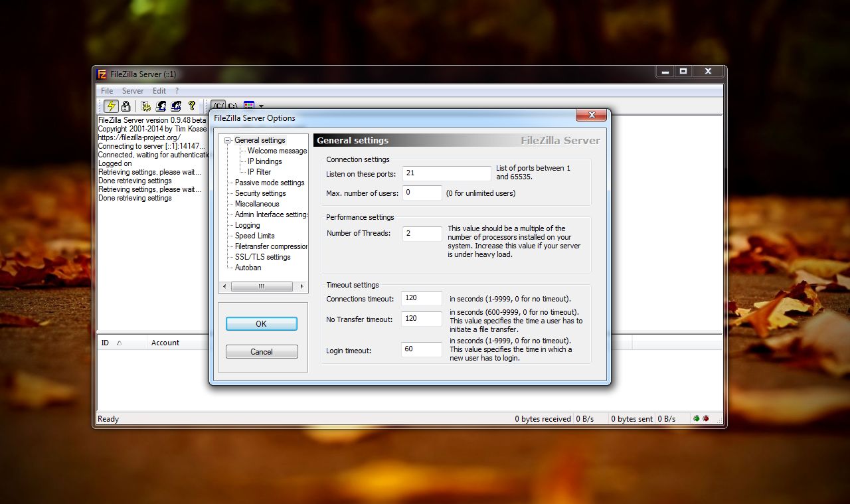Sort by ID column header
Image resolution: width=850 pixels, height=504 pixels.
tap(122, 343)
